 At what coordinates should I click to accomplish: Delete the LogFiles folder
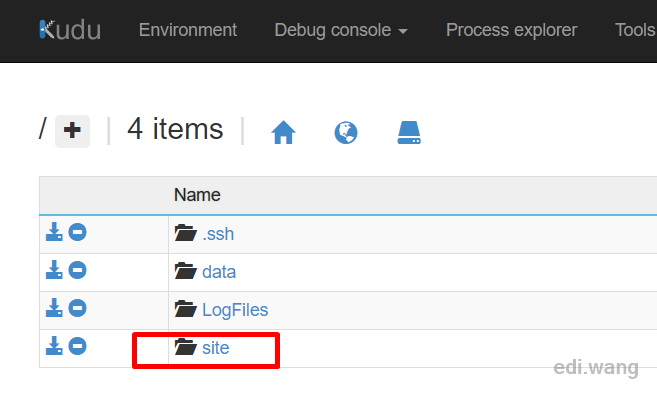click(78, 308)
